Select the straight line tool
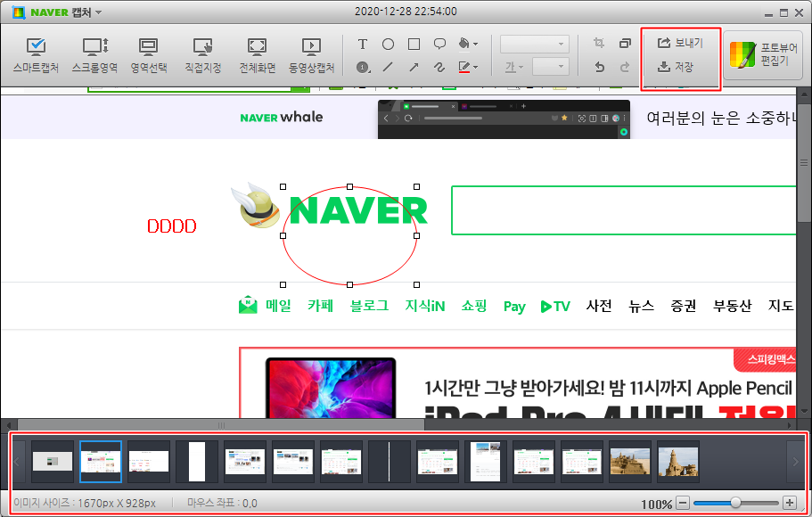 pos(388,67)
